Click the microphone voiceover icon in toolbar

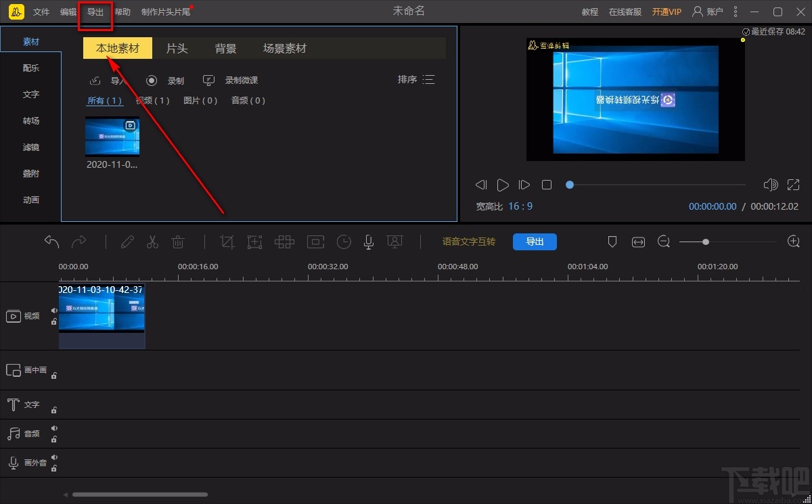click(369, 242)
